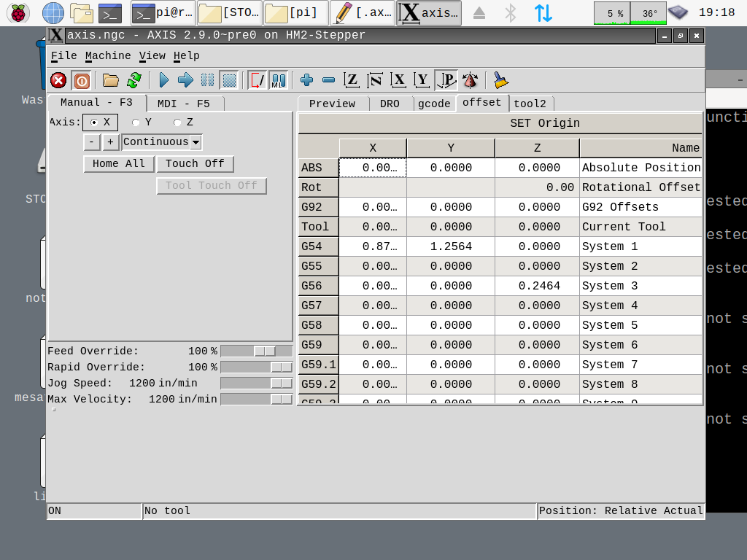Switch to the gcode tab
Image resolution: width=747 pixels, height=560 pixels.
click(x=434, y=104)
